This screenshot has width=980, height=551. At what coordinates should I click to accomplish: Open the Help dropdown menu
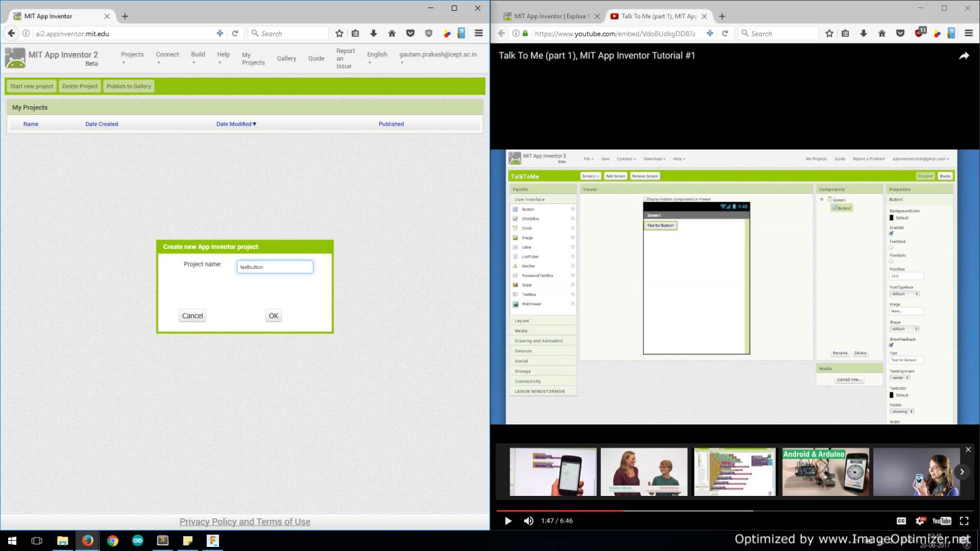tap(223, 58)
